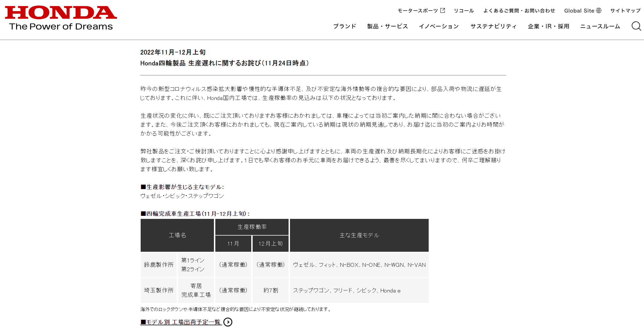Open the サステナビリティ menu
Image resolution: width=644 pixels, height=330 pixels.
pyautogui.click(x=493, y=26)
